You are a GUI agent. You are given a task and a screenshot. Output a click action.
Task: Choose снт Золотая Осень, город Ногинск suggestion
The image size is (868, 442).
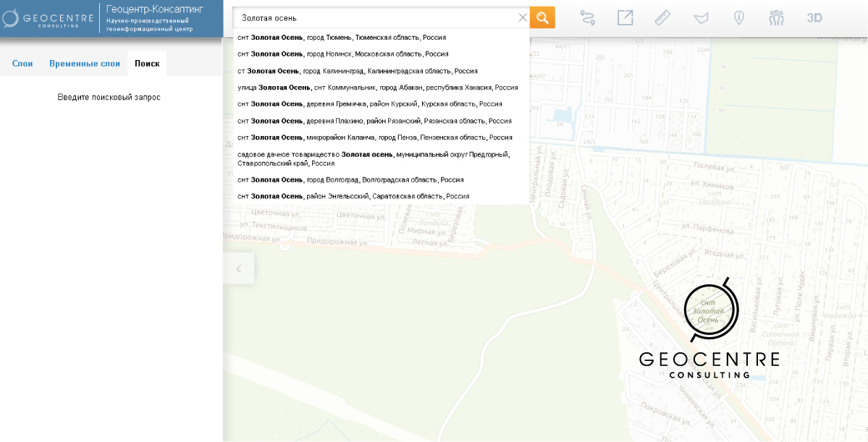pyautogui.click(x=381, y=54)
